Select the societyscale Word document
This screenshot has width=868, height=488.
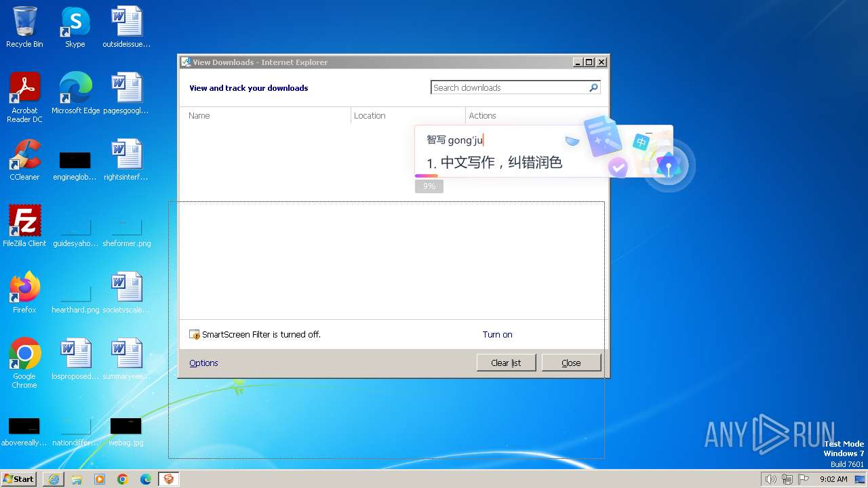126,293
